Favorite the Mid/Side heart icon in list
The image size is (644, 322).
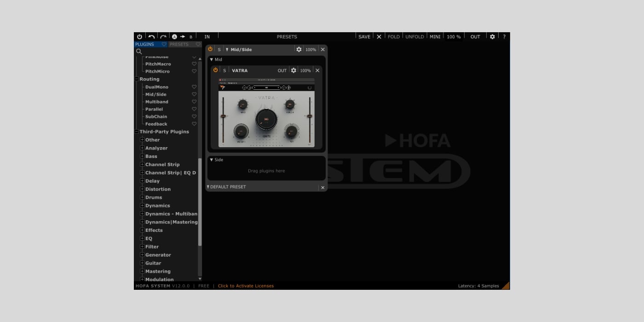[194, 94]
